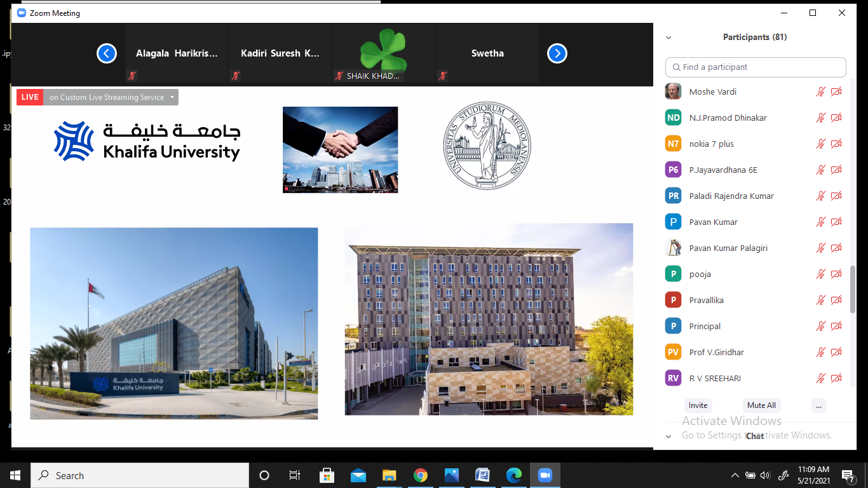
Task: Collapse the Participants panel chevron
Action: coord(668,37)
